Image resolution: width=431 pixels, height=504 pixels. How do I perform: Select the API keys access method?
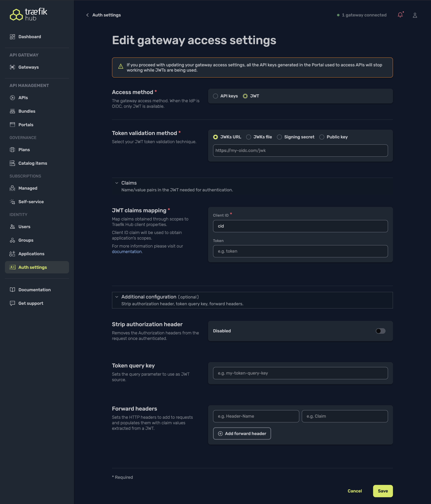(215, 96)
